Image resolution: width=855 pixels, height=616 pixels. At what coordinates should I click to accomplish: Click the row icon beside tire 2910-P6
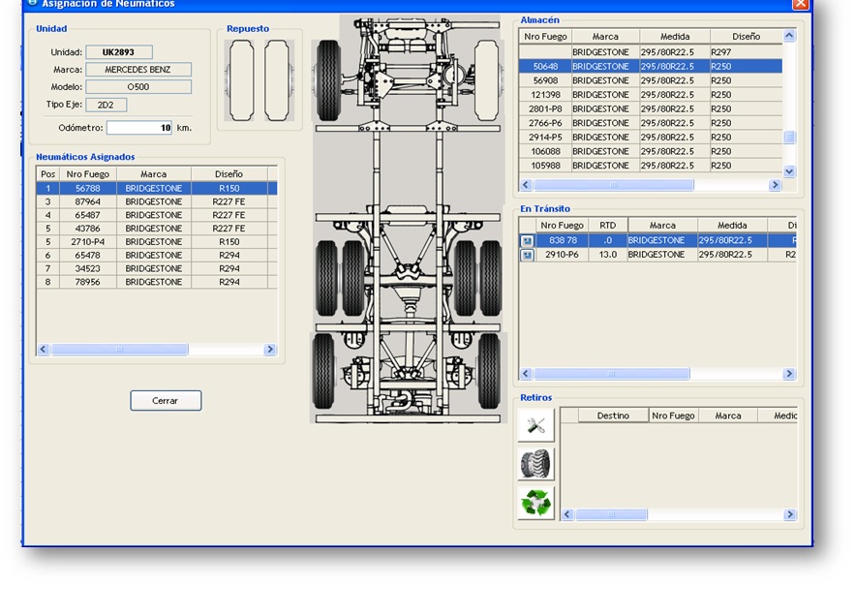[527, 255]
